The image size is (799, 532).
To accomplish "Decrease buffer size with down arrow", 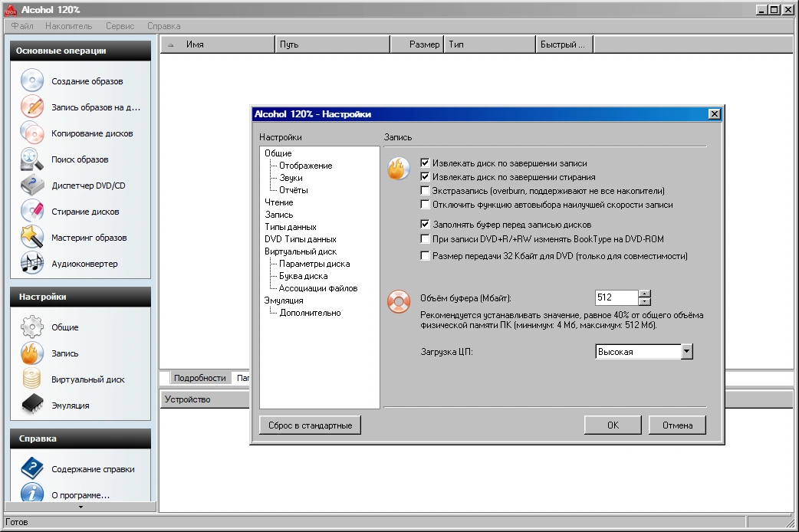I will [x=645, y=301].
